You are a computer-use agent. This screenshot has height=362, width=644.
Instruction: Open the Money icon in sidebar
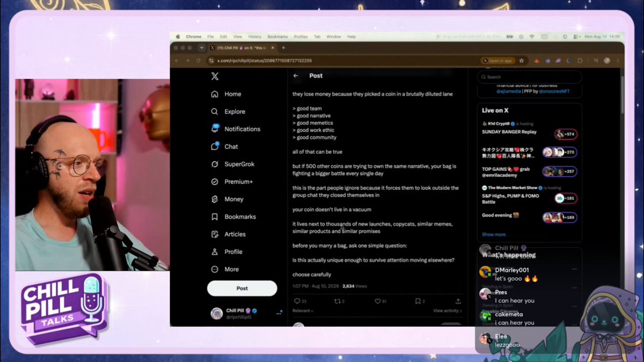pos(215,199)
